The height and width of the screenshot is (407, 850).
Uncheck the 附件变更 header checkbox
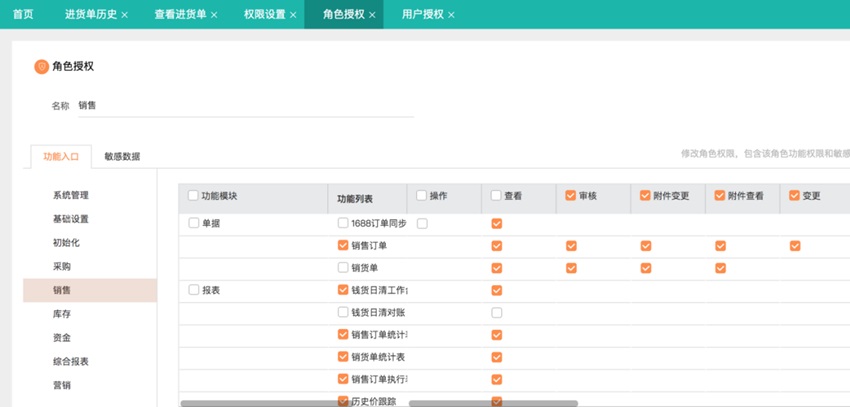tap(645, 196)
